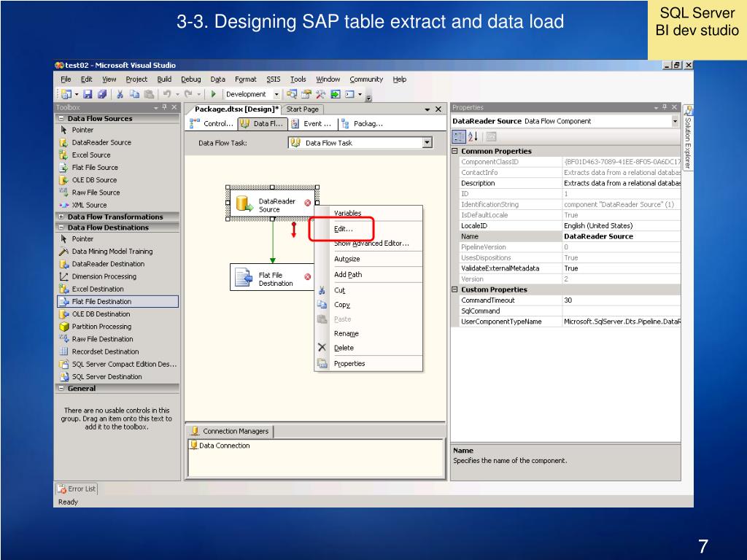Click the Add New Item toolbar icon
Image resolution: width=747 pixels, height=560 pixels.
click(x=66, y=94)
